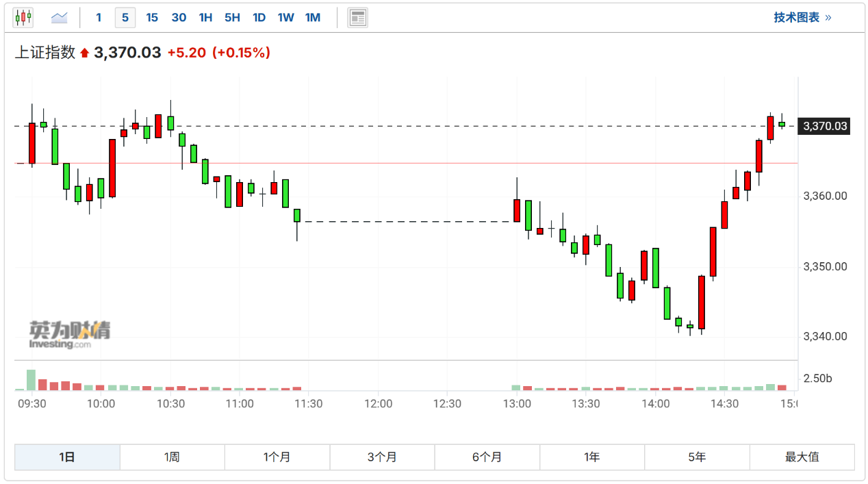The height and width of the screenshot is (484, 868).
Task: Select the 30 minute interval
Action: tap(179, 17)
